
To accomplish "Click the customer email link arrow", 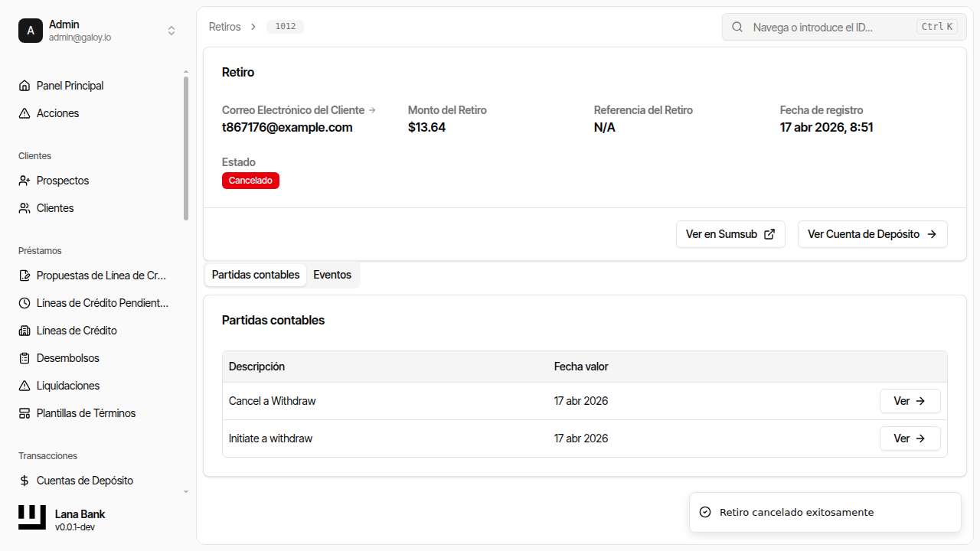I will [x=372, y=110].
